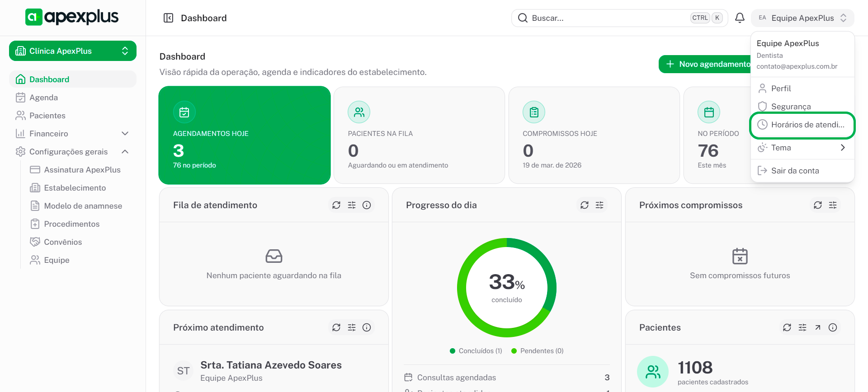This screenshot has height=392, width=868.
Task: Select Horários de atendimento menu item
Action: 802,125
